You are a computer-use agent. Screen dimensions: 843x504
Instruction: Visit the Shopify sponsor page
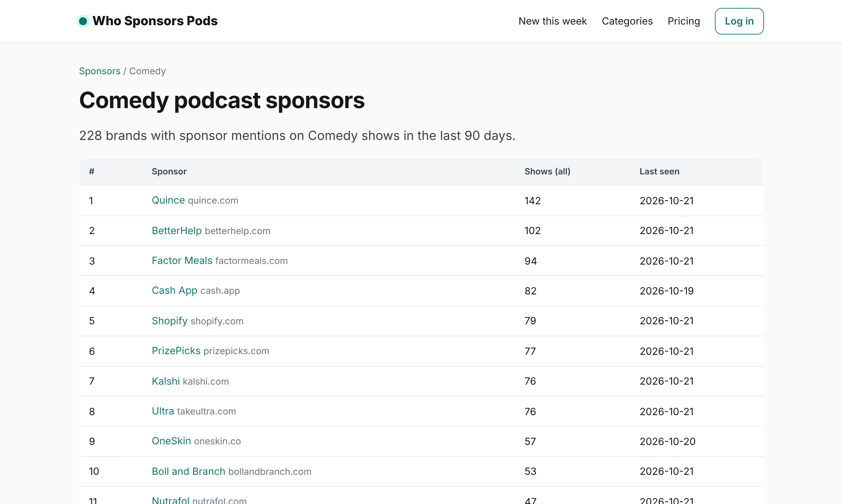click(170, 321)
